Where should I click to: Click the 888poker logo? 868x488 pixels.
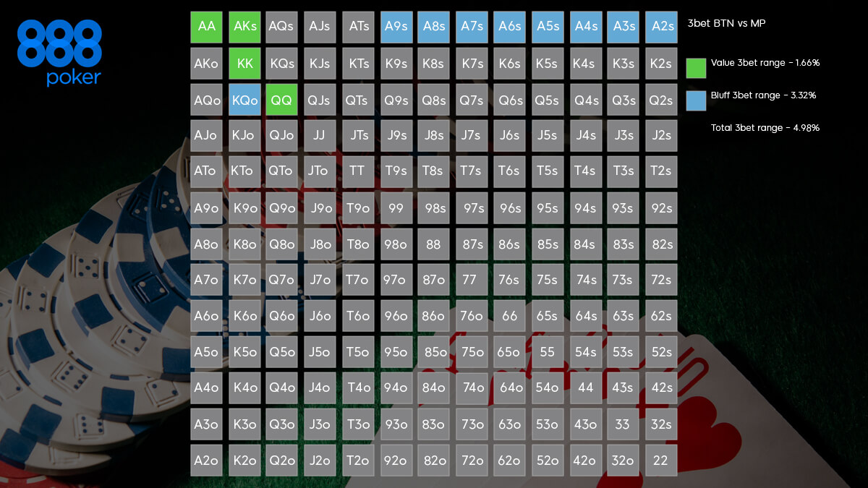pyautogui.click(x=59, y=53)
